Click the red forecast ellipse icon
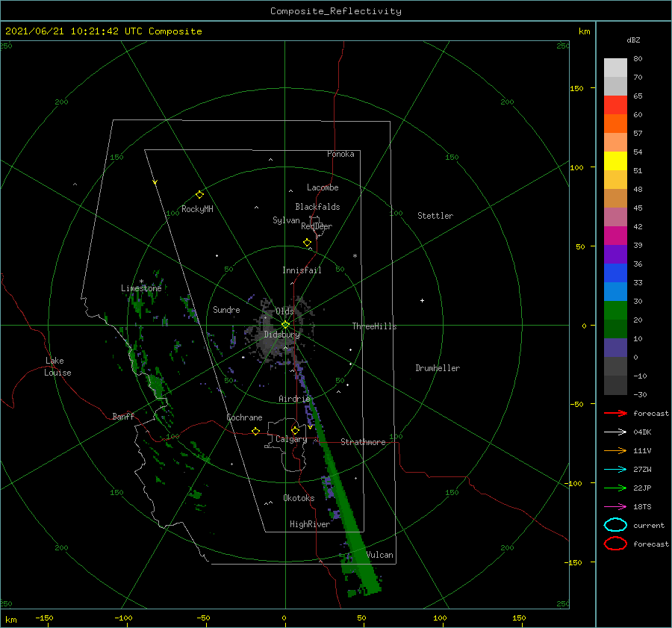 point(615,544)
